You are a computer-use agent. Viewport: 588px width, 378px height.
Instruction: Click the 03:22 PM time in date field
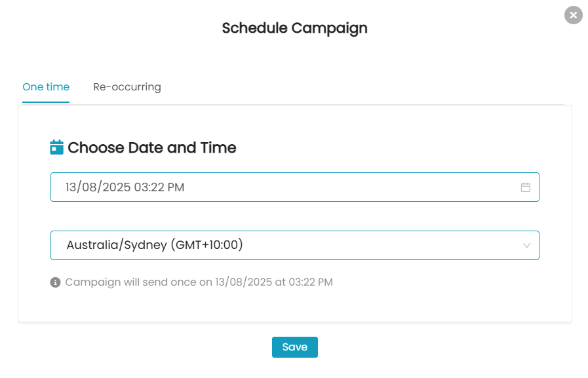point(159,187)
